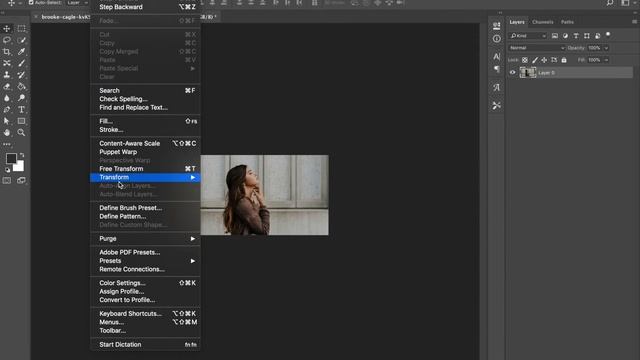Open the Glyphs panel icon

pos(496,87)
